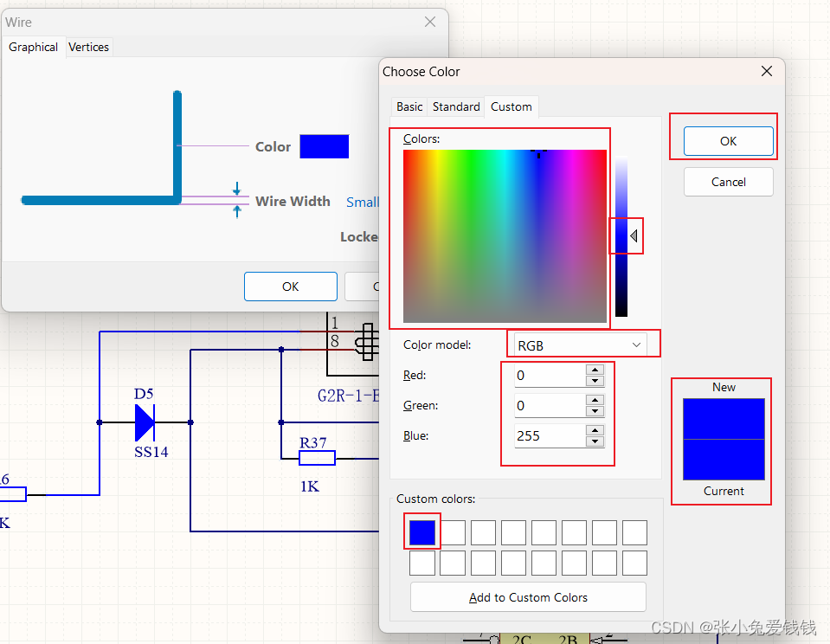Click the Red value input field
The width and height of the screenshot is (830, 644).
pos(550,376)
